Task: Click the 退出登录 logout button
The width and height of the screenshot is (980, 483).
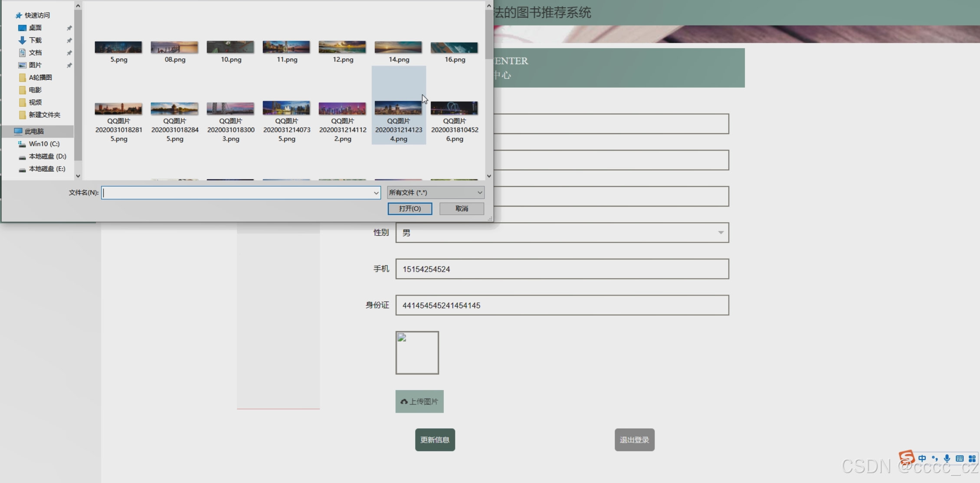Action: pyautogui.click(x=634, y=440)
